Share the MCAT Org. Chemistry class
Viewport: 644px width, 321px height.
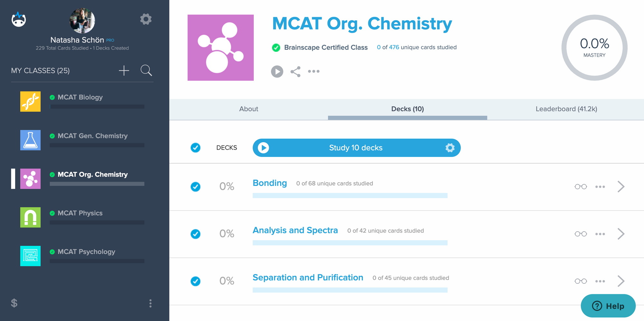(x=295, y=71)
